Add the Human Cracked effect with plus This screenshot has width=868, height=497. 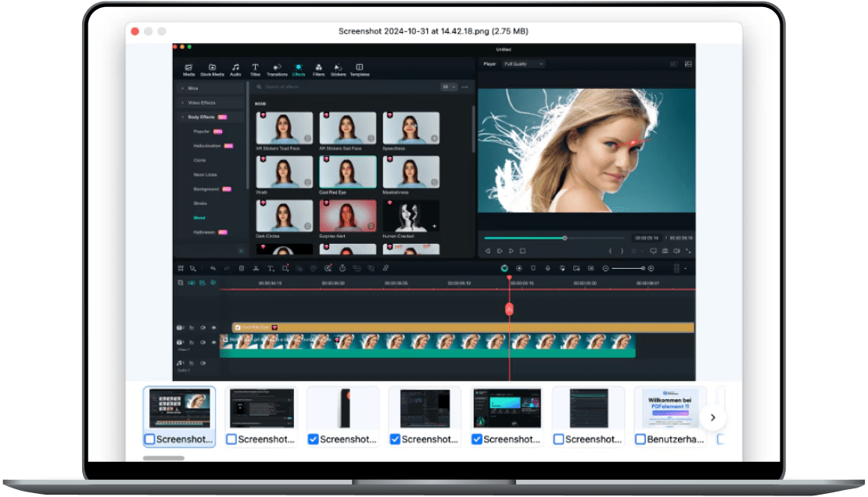(x=435, y=227)
